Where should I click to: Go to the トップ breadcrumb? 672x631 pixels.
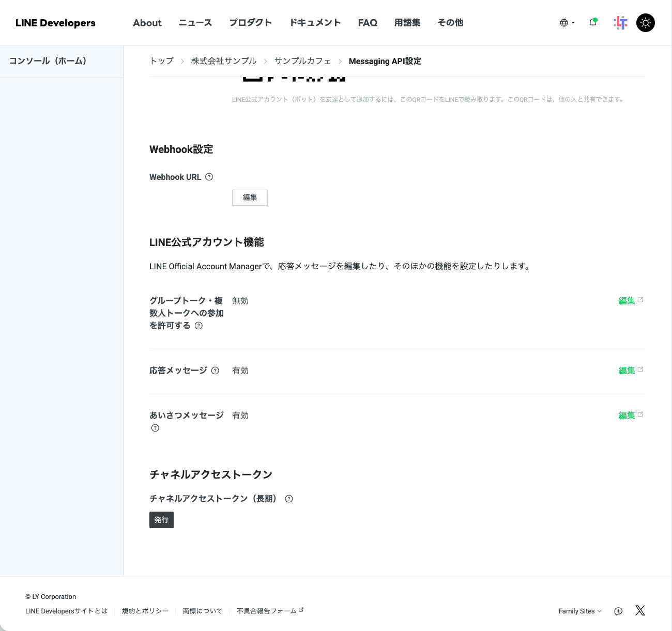pos(162,61)
